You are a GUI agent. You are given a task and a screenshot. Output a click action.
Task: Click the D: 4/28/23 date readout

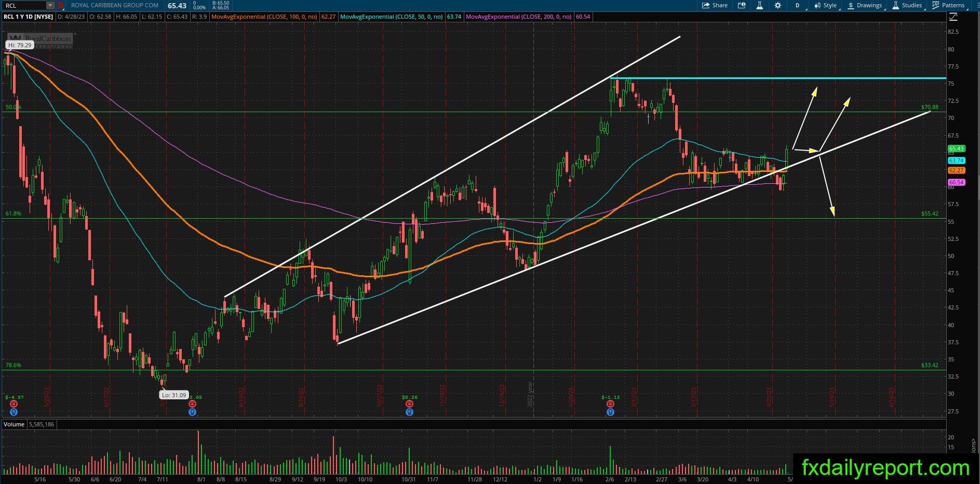(x=72, y=17)
